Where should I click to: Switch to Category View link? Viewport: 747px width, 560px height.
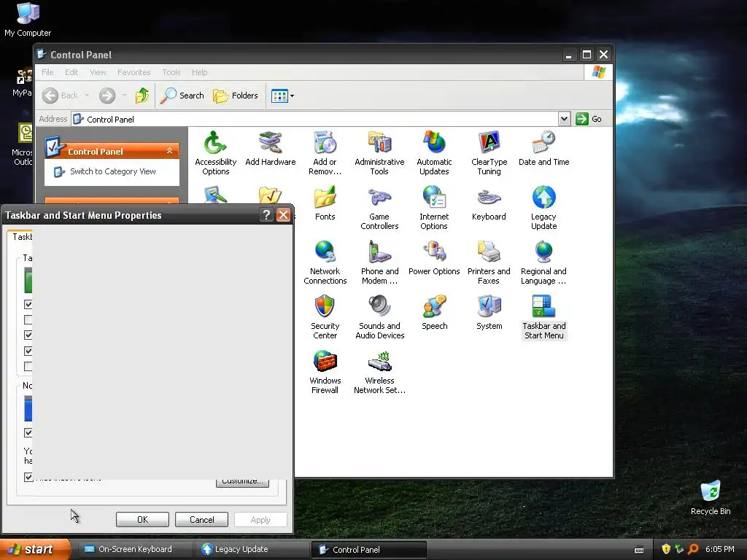(x=113, y=171)
